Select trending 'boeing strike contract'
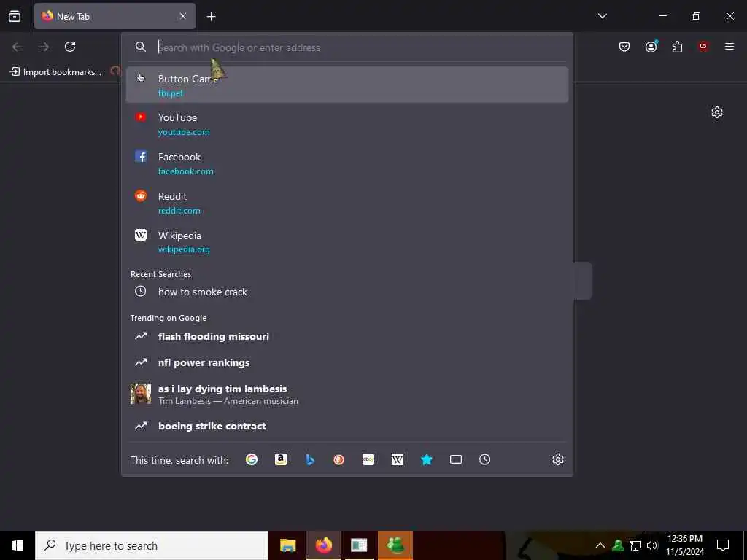The image size is (747, 560). [x=347, y=426]
